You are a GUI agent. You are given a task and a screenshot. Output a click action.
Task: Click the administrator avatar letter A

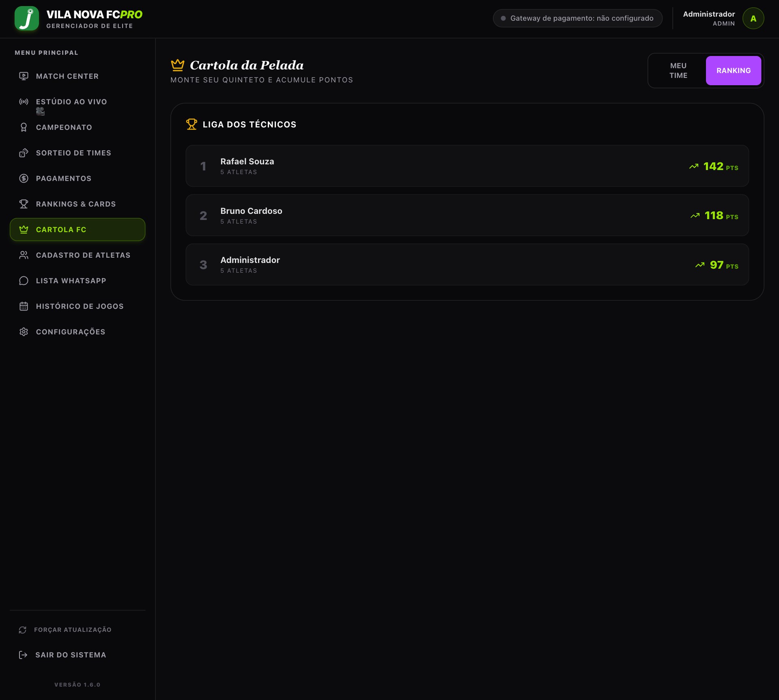pyautogui.click(x=753, y=18)
